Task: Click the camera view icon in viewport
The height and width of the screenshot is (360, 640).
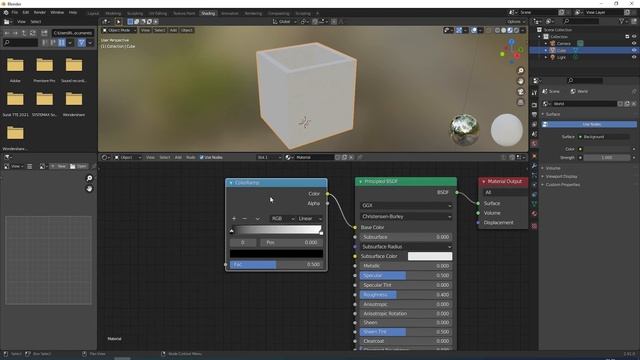Action: tap(520, 92)
